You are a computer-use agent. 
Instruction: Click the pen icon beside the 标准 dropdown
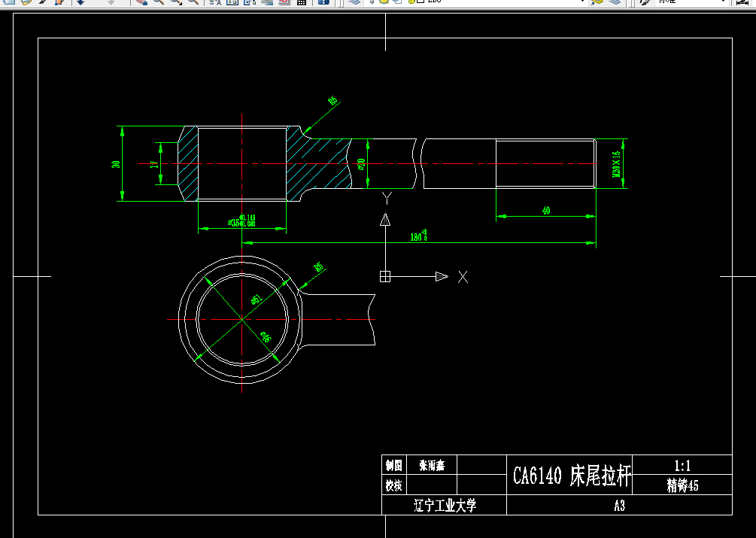pyautogui.click(x=644, y=5)
